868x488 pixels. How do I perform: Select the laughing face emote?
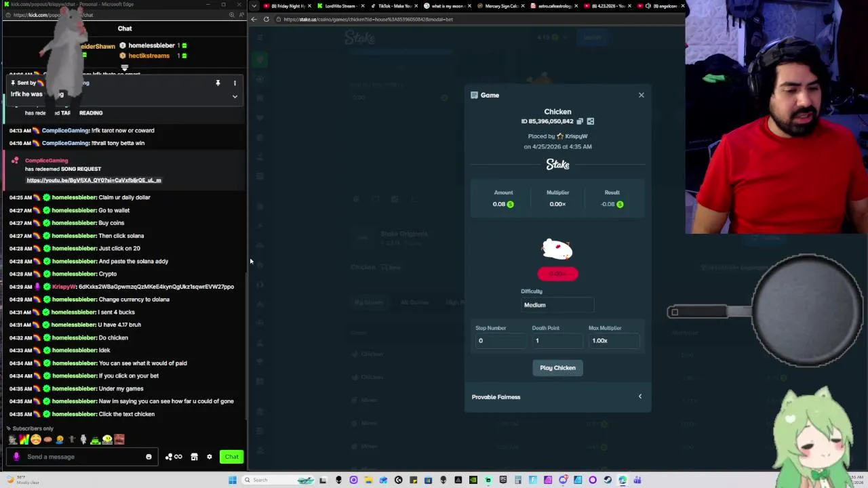coord(36,440)
